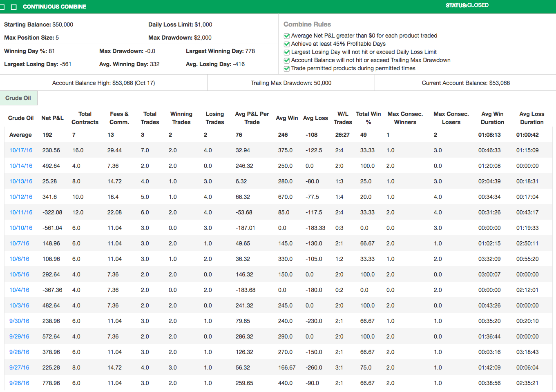Click the Avg Loss Duration column header
This screenshot has height=392, width=556.
531,118
